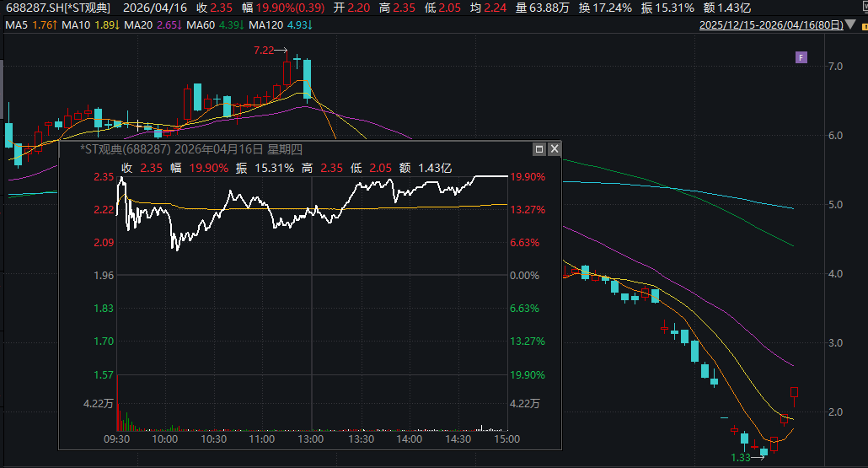Viewport: 868px width, 468px height.
Task: Click the latest red candlestick at far right
Action: click(x=794, y=393)
